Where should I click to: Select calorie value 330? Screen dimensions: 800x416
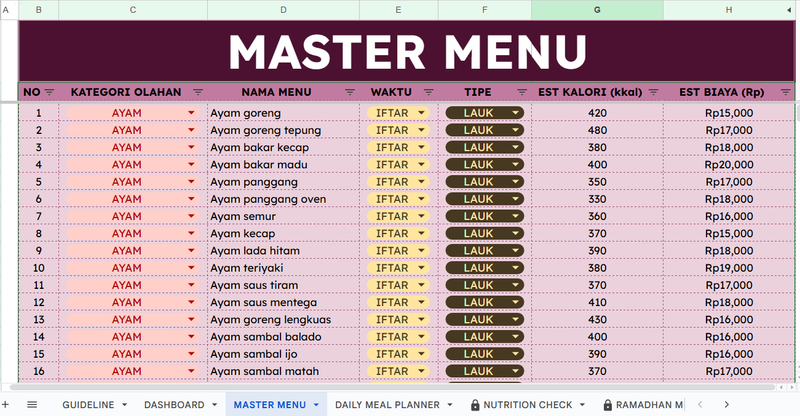click(x=597, y=199)
